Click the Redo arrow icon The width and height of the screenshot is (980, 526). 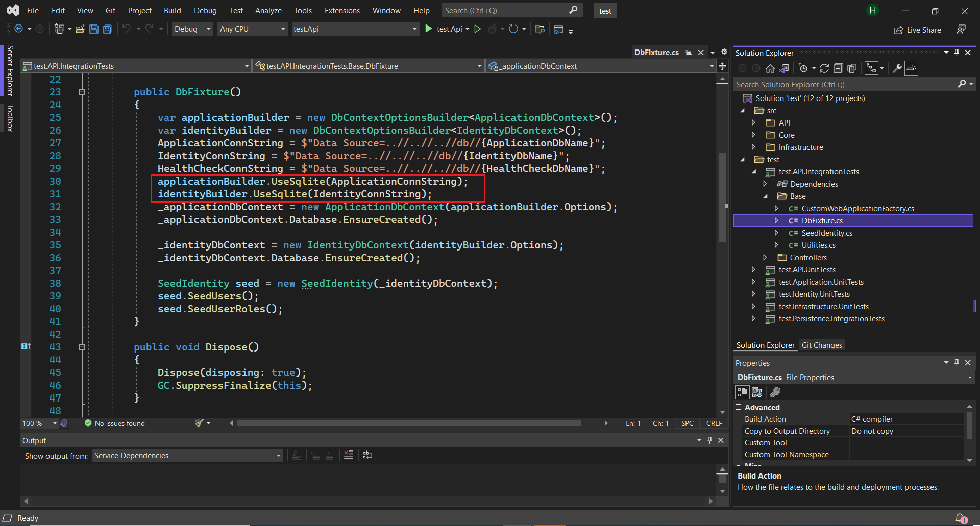pyautogui.click(x=149, y=29)
